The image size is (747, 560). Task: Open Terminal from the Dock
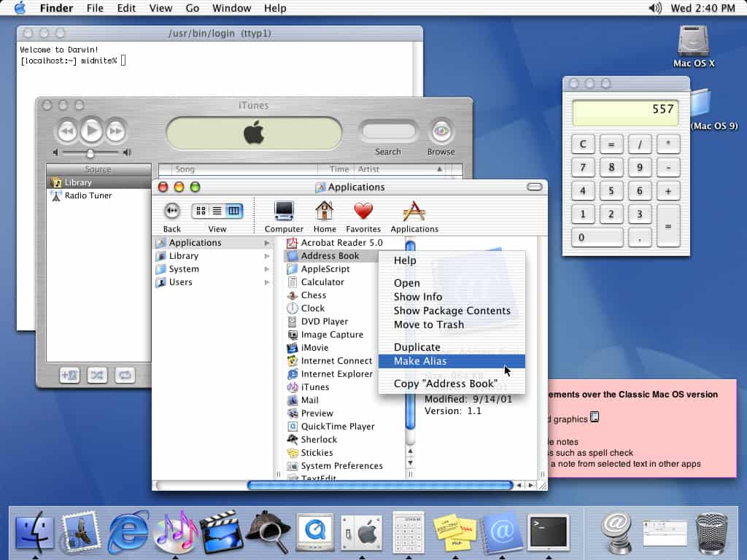[x=548, y=529]
